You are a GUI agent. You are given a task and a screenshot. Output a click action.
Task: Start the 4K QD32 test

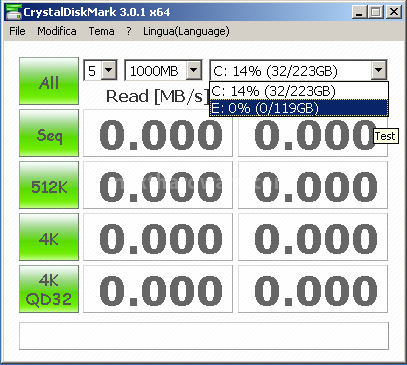[49, 289]
